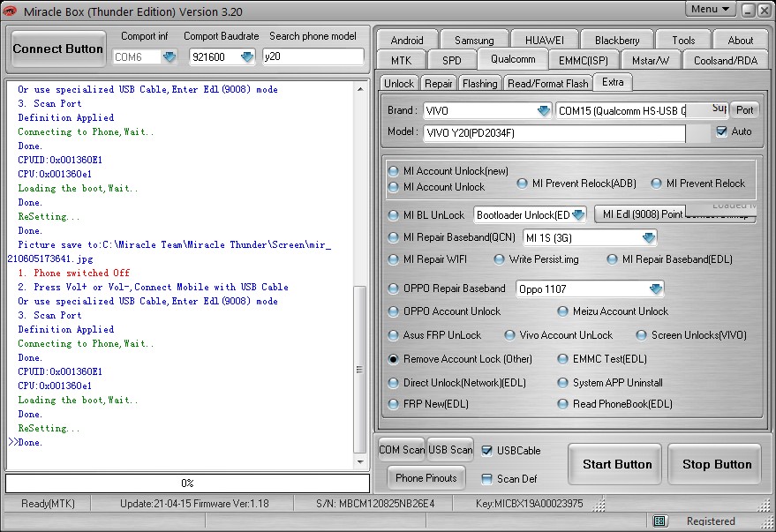Image resolution: width=776 pixels, height=532 pixels.
Task: Click the log panel vertical scrollbar thumb
Action: tap(359, 370)
